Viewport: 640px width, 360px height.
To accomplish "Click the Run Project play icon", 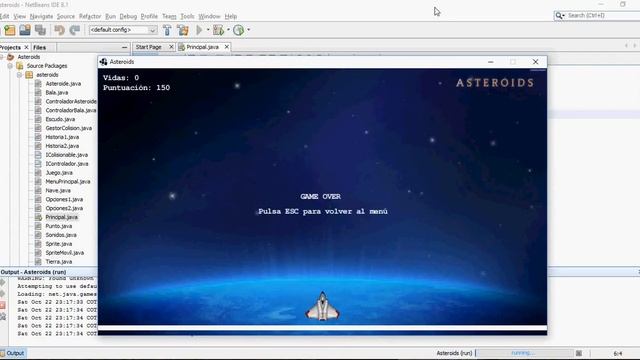I will 199,30.
